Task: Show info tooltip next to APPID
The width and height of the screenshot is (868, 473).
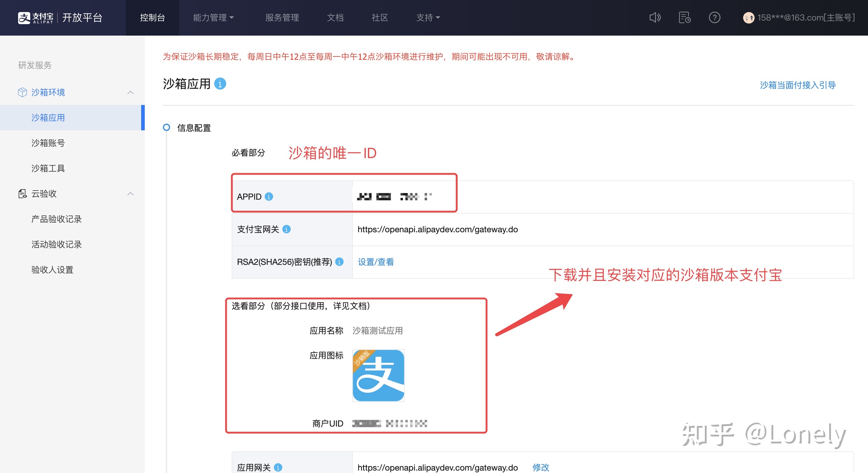Action: tap(268, 197)
